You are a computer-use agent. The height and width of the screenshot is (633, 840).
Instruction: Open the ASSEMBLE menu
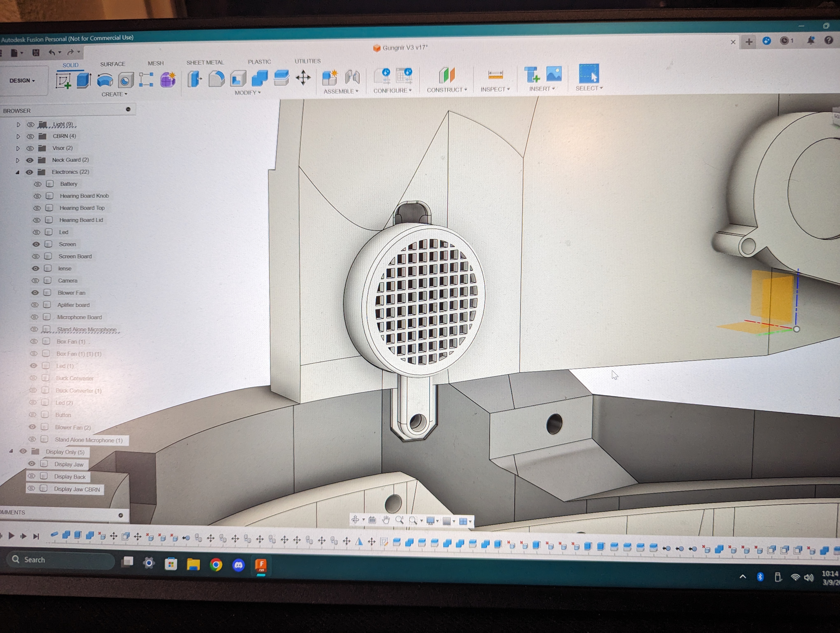pos(341,91)
